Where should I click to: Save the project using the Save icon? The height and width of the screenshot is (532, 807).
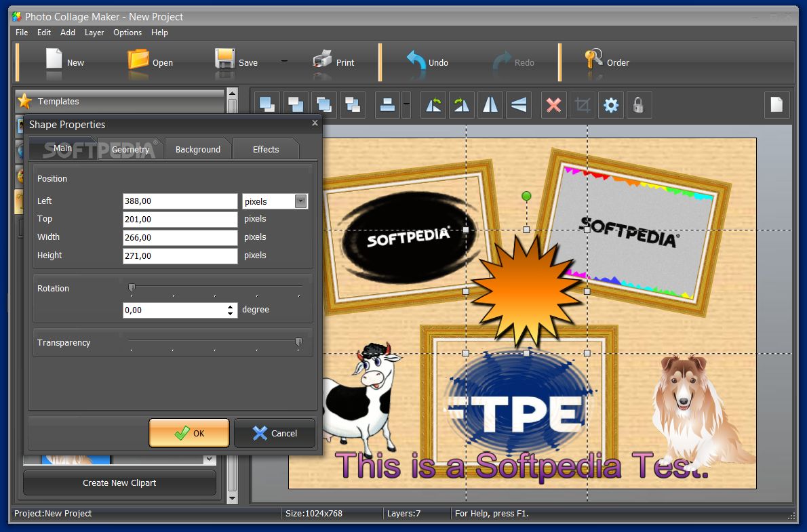click(x=225, y=59)
